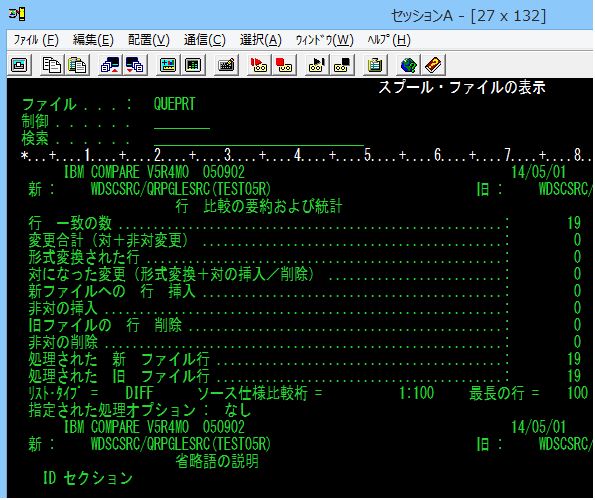Click the 制御 input field
Image resolution: width=595 pixels, height=500 pixels.
[182, 122]
